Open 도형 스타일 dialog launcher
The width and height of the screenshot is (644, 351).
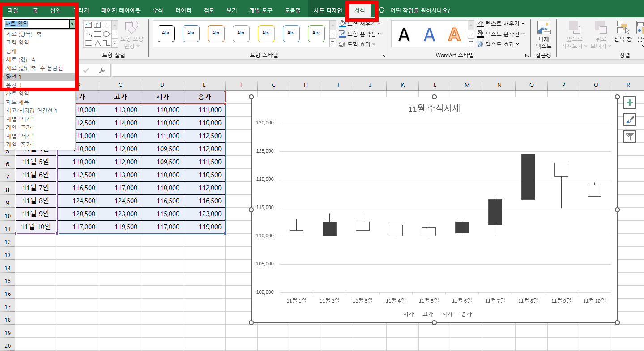[x=384, y=56]
